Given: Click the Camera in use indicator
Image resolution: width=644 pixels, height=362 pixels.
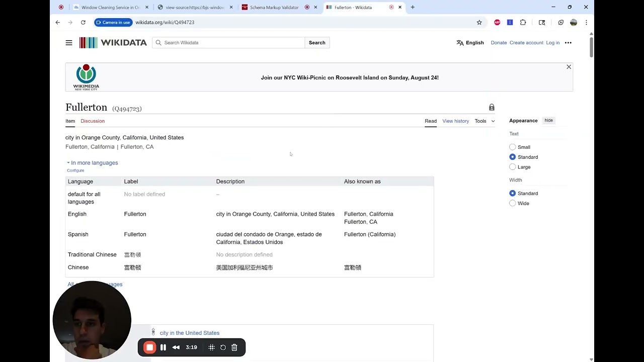Looking at the screenshot, I should tap(113, 22).
